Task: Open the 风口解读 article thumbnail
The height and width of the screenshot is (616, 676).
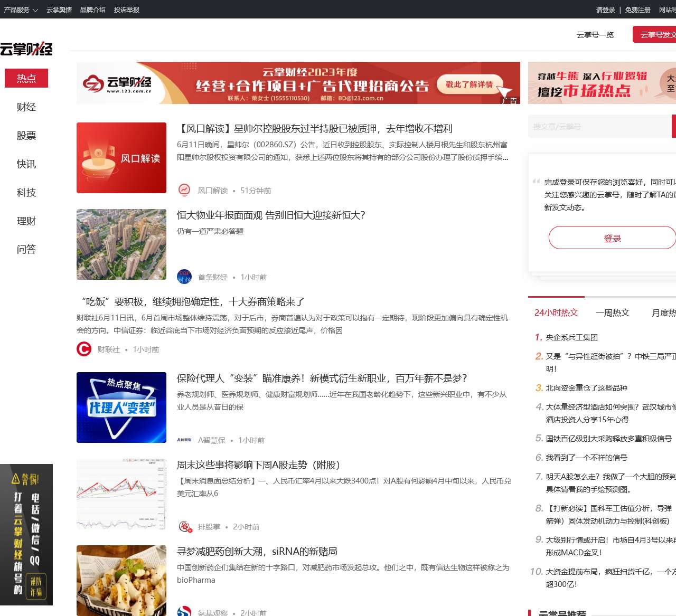Action: click(x=121, y=158)
